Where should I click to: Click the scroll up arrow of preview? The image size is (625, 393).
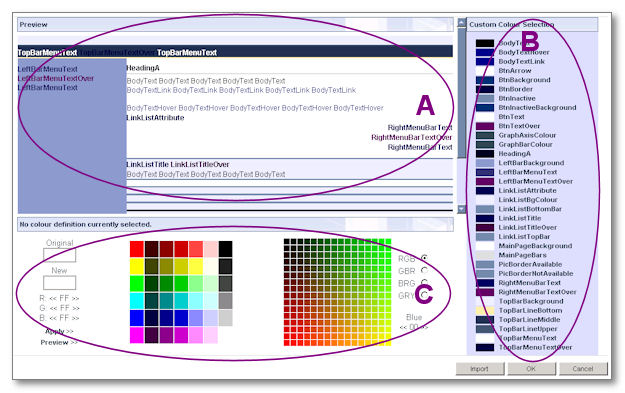click(x=461, y=23)
